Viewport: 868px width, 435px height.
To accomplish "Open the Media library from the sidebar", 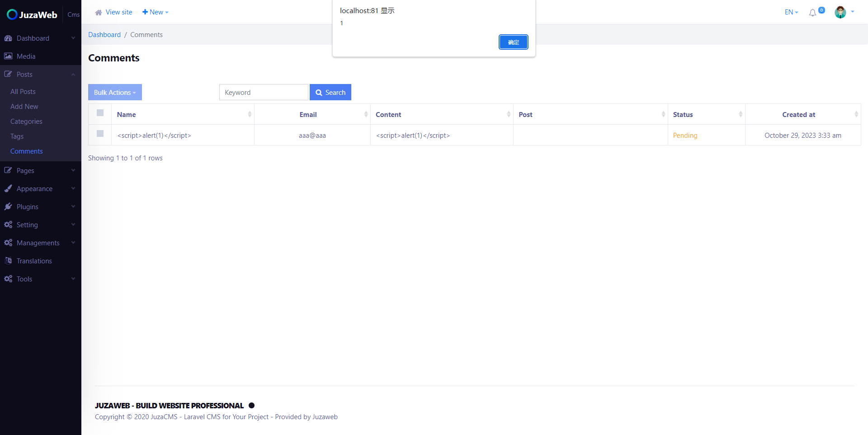I will point(8,56).
